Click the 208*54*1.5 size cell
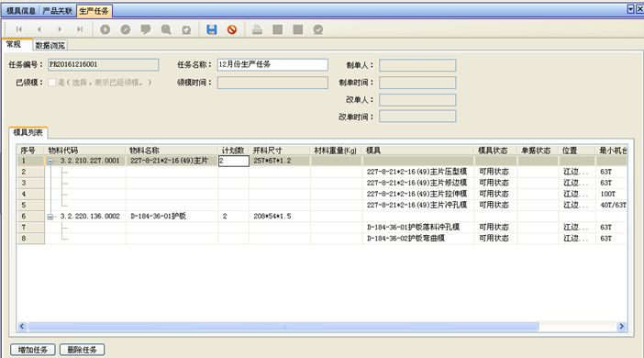 pos(279,217)
